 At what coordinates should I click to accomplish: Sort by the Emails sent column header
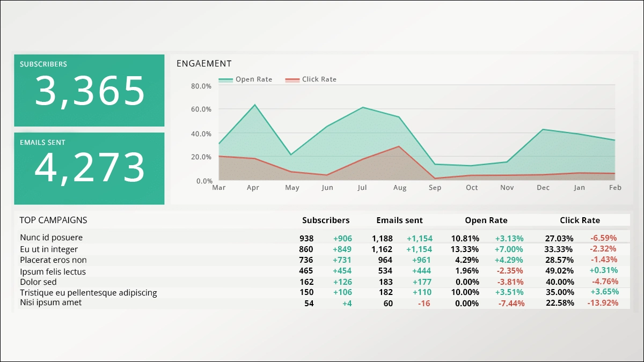pos(399,220)
